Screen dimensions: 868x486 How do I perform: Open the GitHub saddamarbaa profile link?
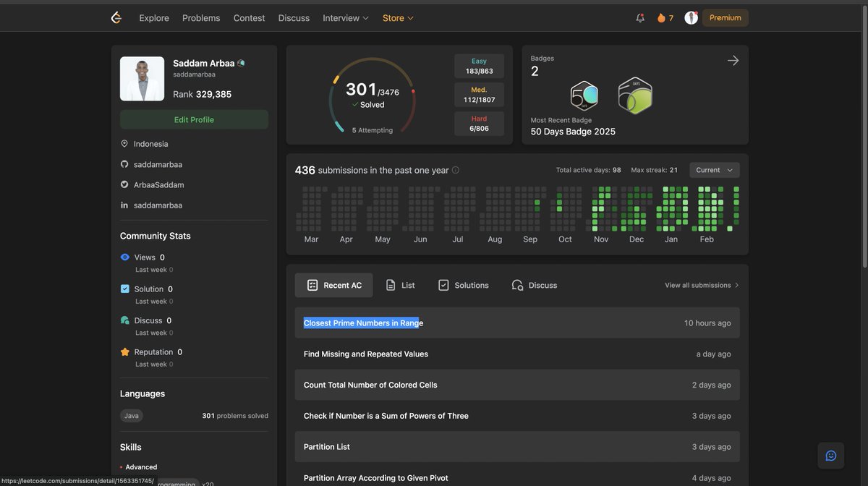coord(158,164)
